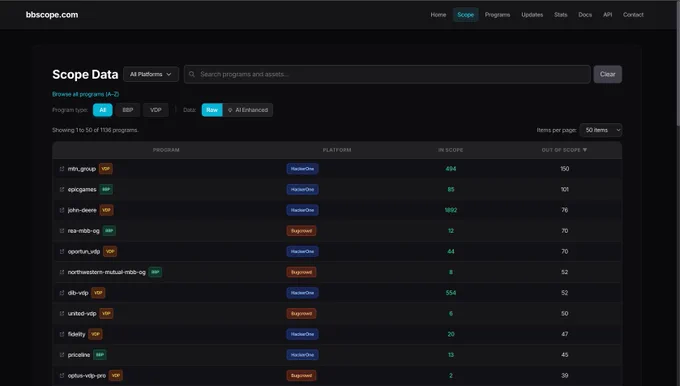Click the BBP badge next to priceline
680x386 pixels.
[x=100, y=355]
